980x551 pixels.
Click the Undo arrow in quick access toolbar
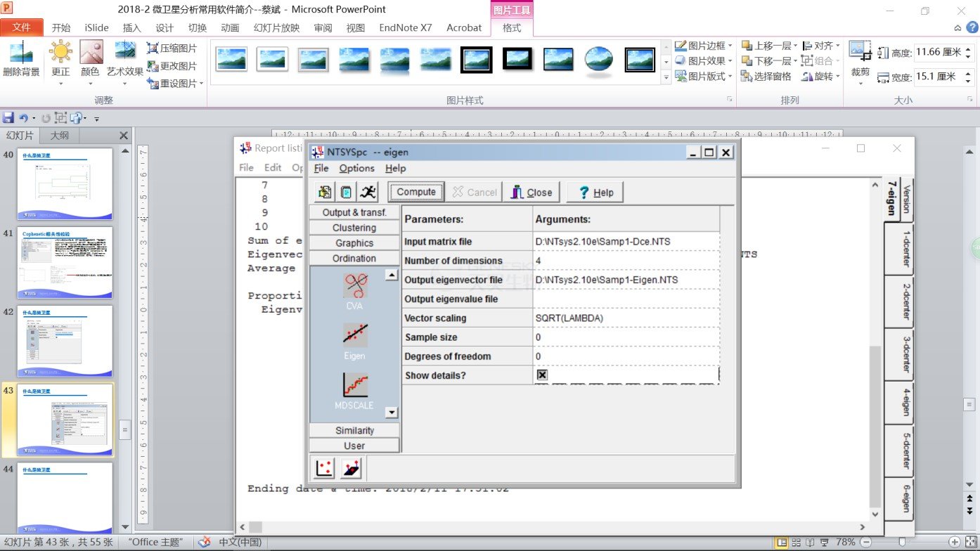tap(24, 118)
